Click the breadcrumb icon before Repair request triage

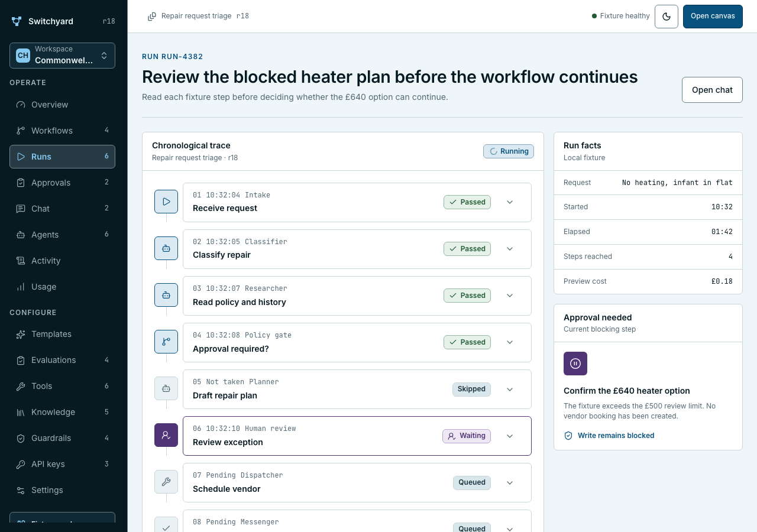tap(152, 17)
